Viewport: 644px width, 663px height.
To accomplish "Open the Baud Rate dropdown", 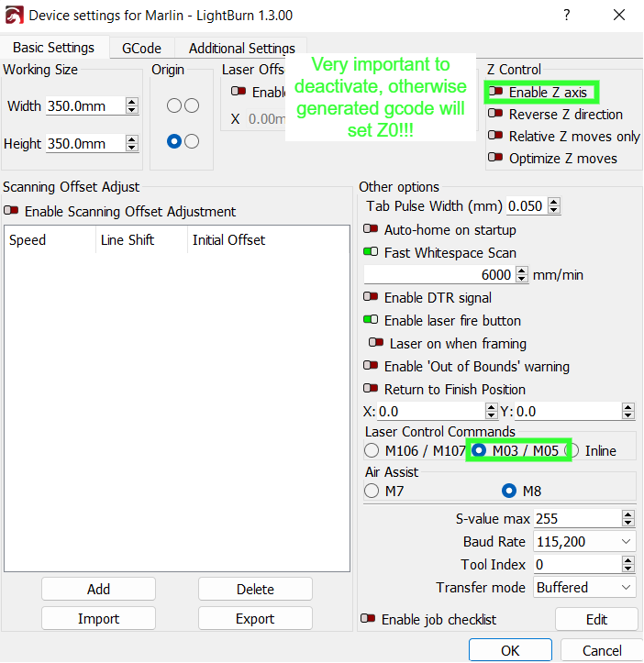I will (584, 542).
